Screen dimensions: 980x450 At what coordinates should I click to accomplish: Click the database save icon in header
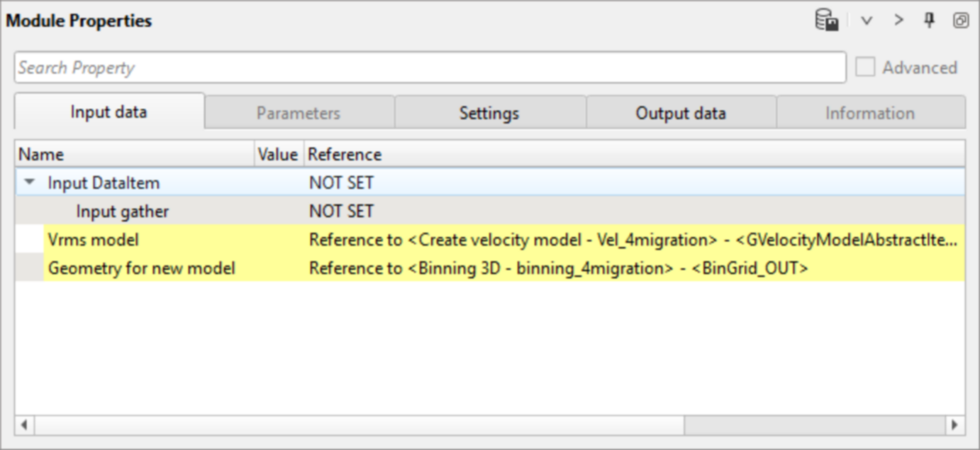[x=827, y=21]
